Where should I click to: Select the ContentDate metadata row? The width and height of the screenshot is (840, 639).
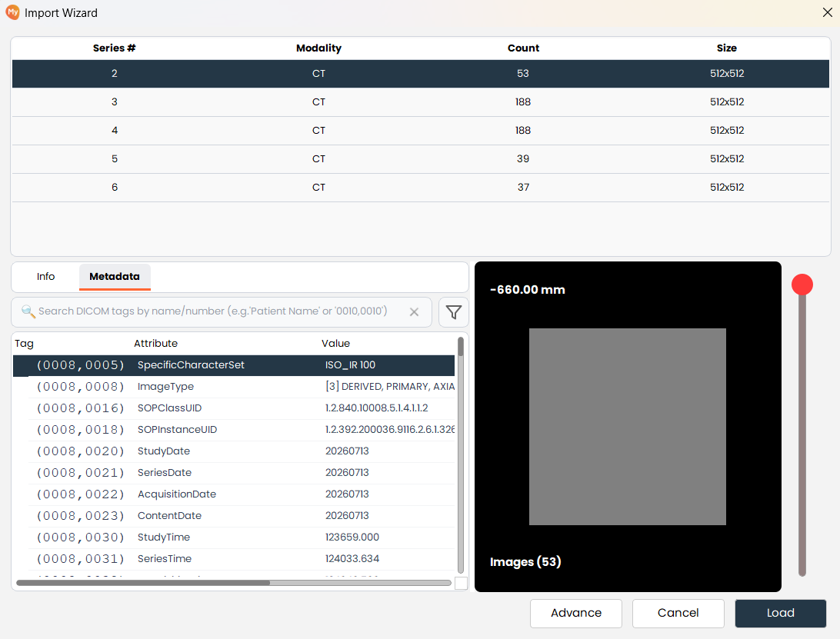234,516
